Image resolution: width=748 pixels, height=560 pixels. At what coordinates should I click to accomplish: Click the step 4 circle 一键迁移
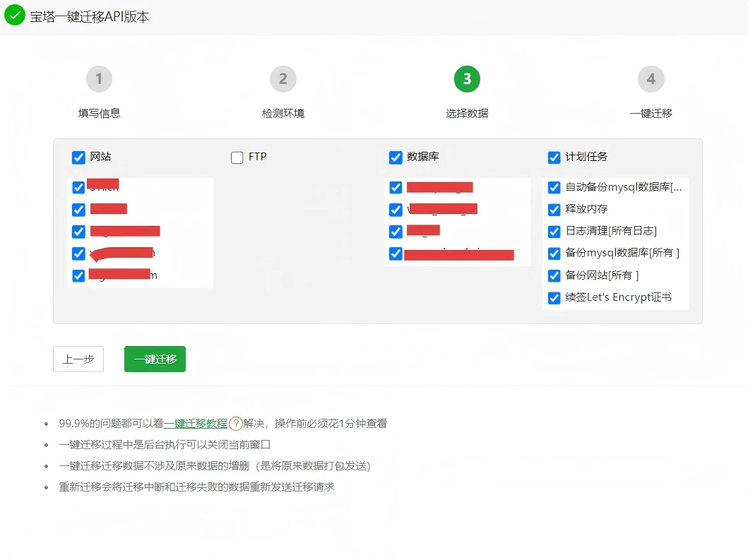click(651, 79)
